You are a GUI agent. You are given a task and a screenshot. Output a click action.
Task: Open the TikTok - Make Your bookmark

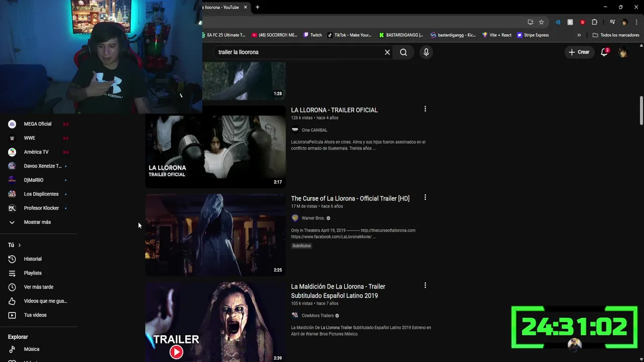(x=350, y=35)
